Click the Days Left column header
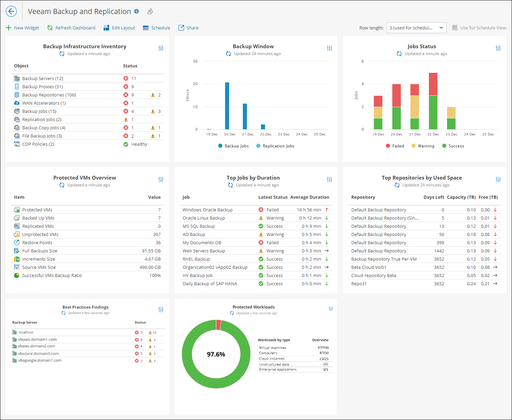This screenshot has height=420, width=512. (x=434, y=197)
